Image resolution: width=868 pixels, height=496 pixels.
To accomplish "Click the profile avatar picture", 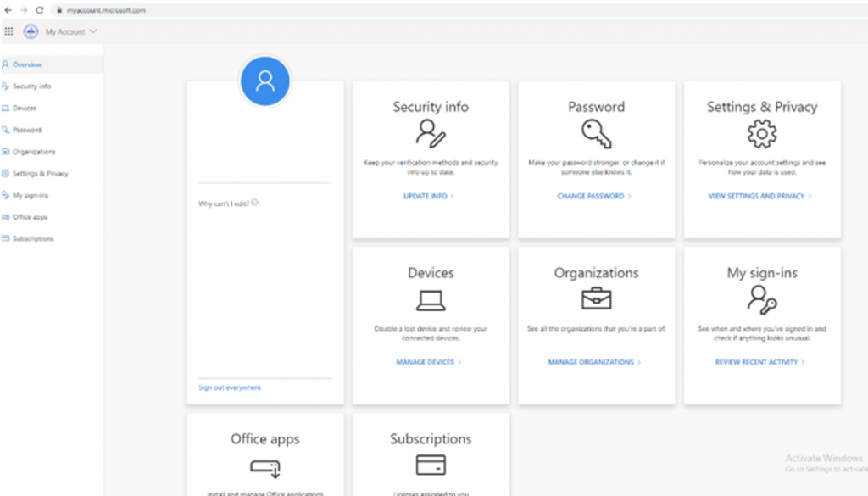I will point(265,81).
